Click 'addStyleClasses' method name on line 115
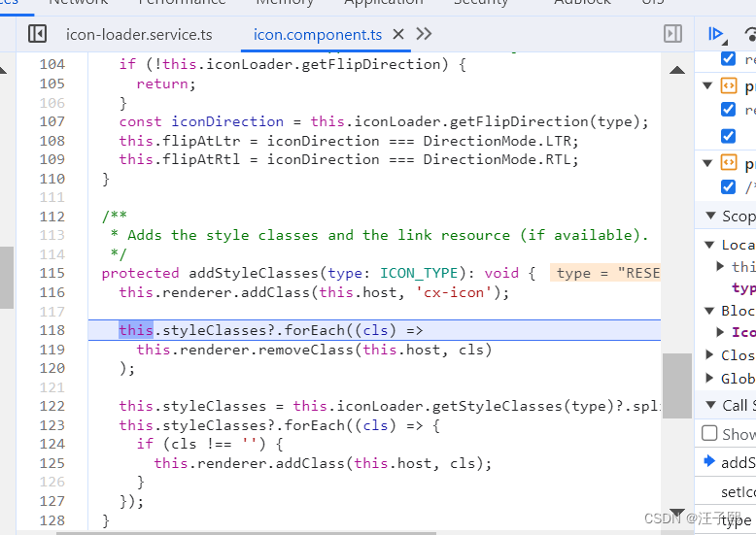 pos(254,273)
